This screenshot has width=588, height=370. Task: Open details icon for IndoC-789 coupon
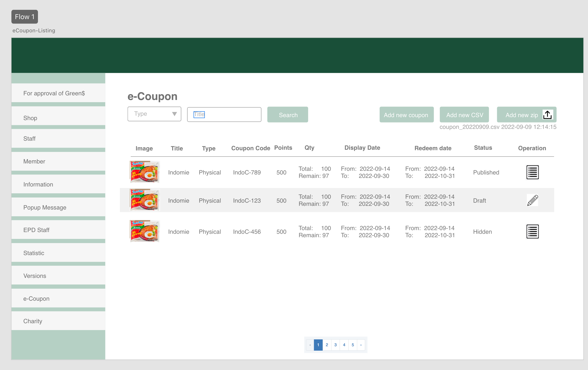pos(532,172)
